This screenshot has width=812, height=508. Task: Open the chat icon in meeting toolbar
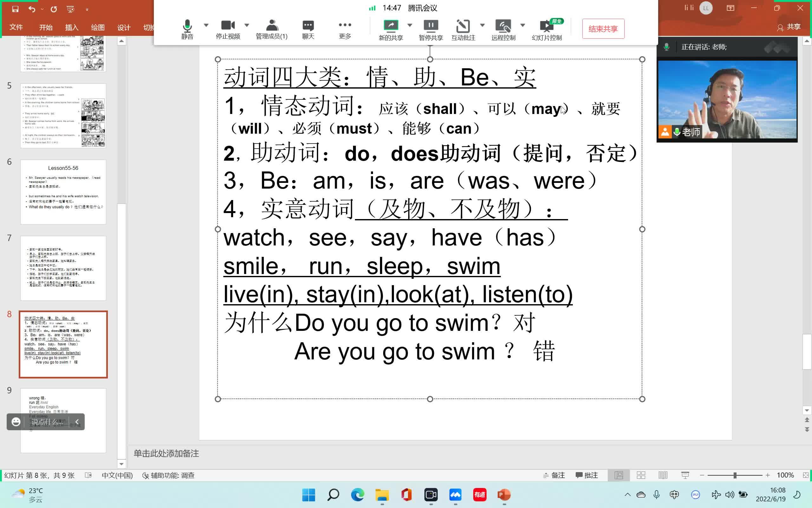[x=308, y=30]
